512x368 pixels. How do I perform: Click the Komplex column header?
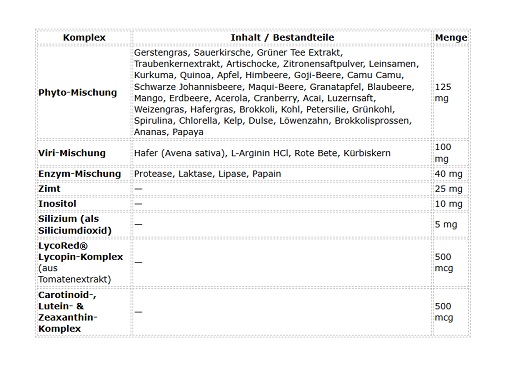84,37
